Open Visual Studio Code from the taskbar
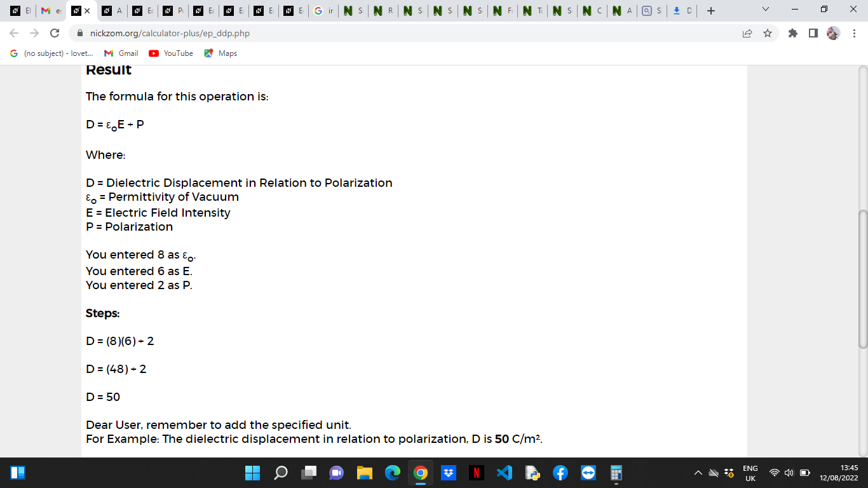Viewport: 868px width, 488px height. 504,473
